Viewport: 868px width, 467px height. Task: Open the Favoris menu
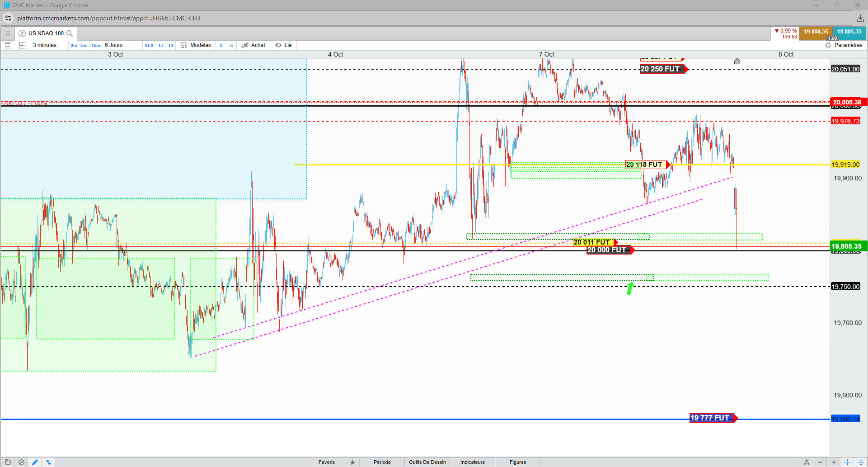327,462
